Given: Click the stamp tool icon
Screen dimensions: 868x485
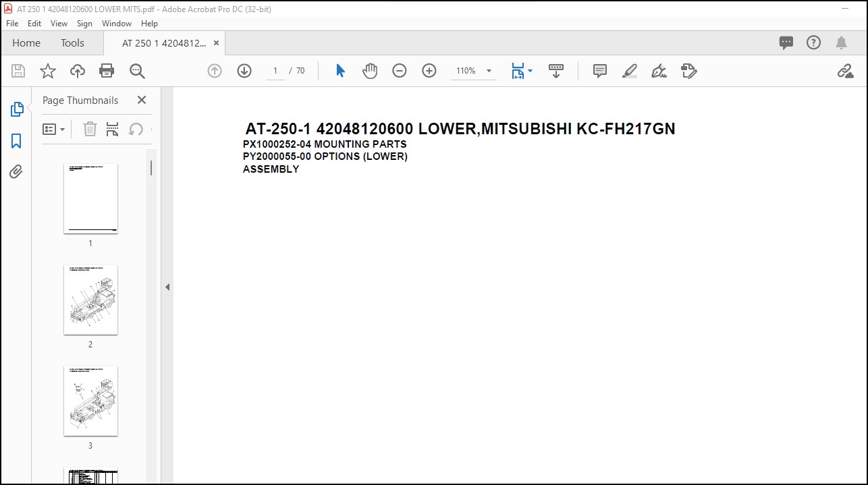Looking at the screenshot, I should tap(688, 71).
